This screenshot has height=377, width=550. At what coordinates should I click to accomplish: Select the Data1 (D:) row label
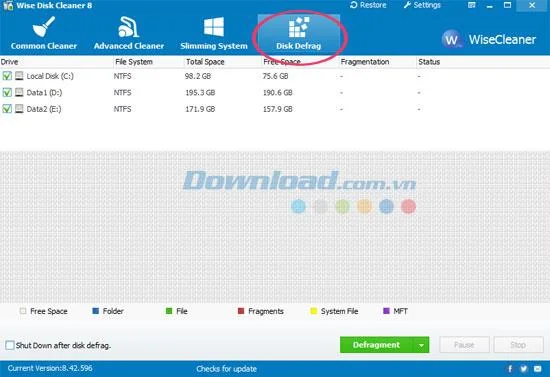(44, 93)
